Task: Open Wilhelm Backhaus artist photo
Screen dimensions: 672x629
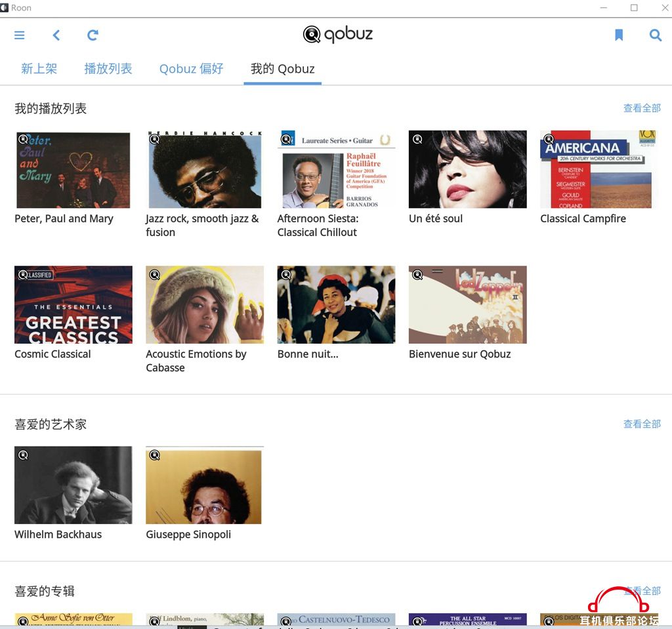Action: pyautogui.click(x=73, y=485)
